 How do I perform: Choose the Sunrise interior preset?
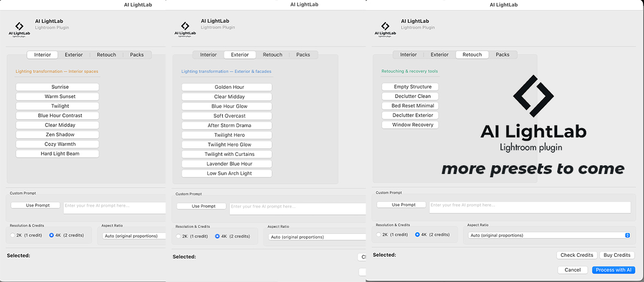[x=57, y=87]
